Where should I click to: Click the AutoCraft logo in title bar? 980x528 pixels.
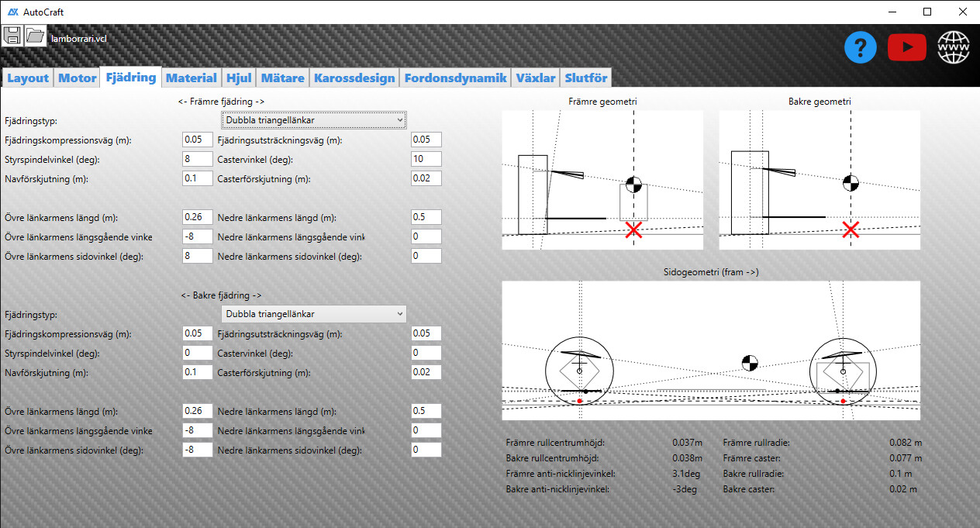(x=13, y=12)
